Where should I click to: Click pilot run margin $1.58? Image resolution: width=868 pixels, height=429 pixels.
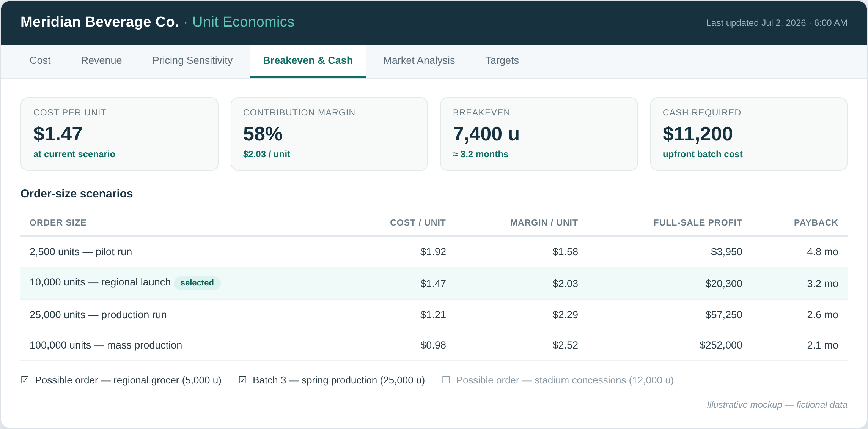click(x=565, y=252)
